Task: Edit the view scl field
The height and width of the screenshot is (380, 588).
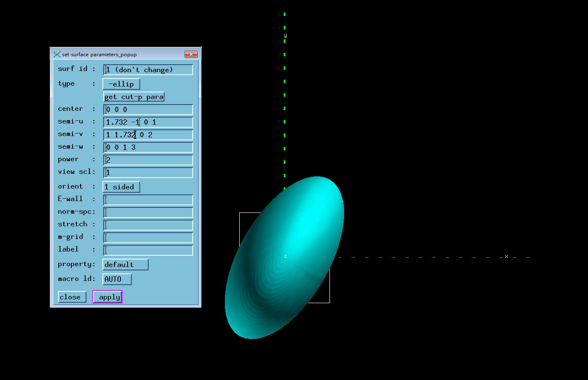Action: tap(148, 173)
